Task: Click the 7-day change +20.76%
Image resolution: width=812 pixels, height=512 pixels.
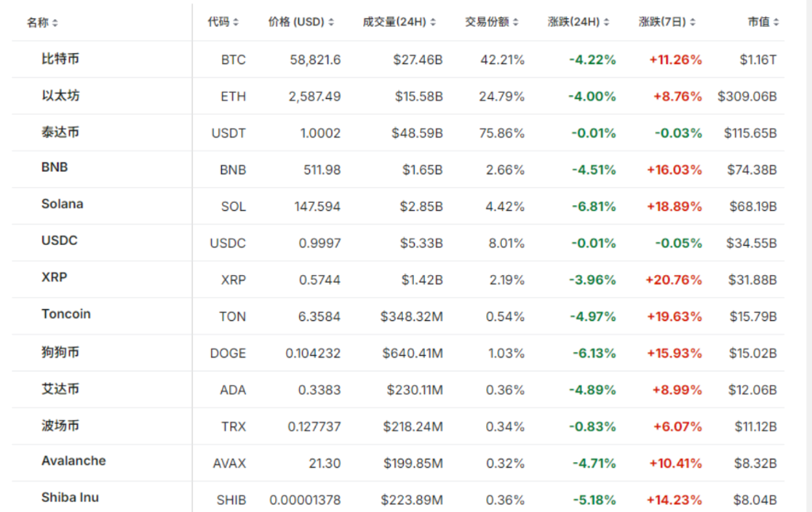Action: pyautogui.click(x=674, y=280)
